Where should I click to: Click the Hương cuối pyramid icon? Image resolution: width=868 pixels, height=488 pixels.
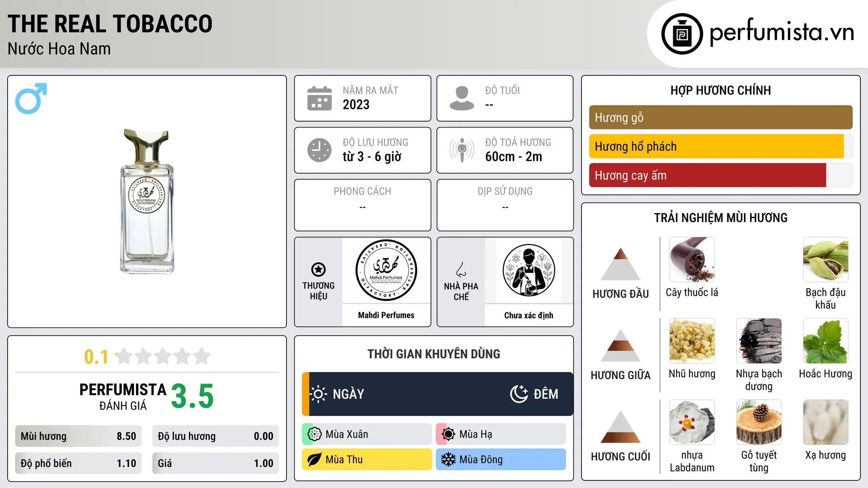click(620, 426)
